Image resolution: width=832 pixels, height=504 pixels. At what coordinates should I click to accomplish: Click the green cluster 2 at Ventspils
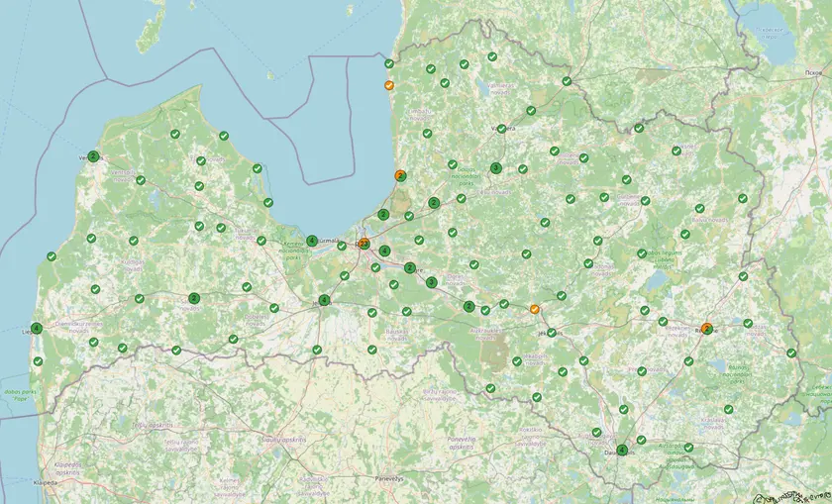[93, 156]
